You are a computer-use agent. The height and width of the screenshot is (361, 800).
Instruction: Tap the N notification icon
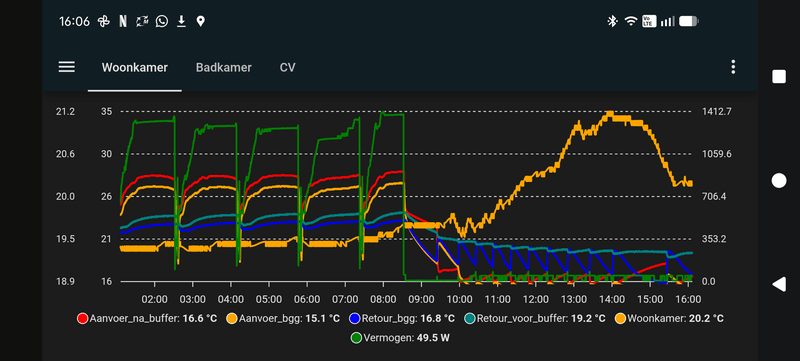point(123,21)
